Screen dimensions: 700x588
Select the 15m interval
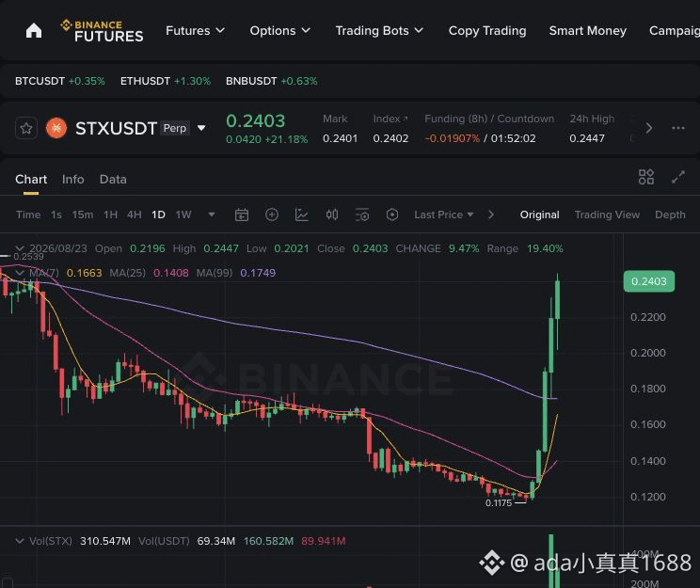point(83,215)
